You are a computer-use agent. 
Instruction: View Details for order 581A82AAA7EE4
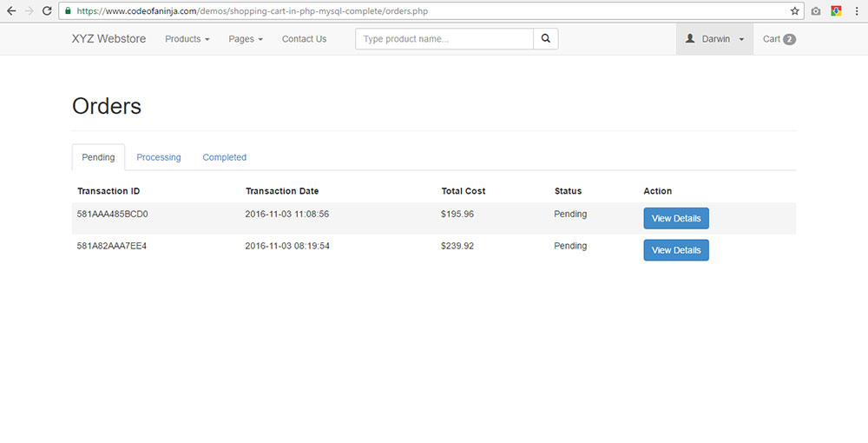[676, 250]
